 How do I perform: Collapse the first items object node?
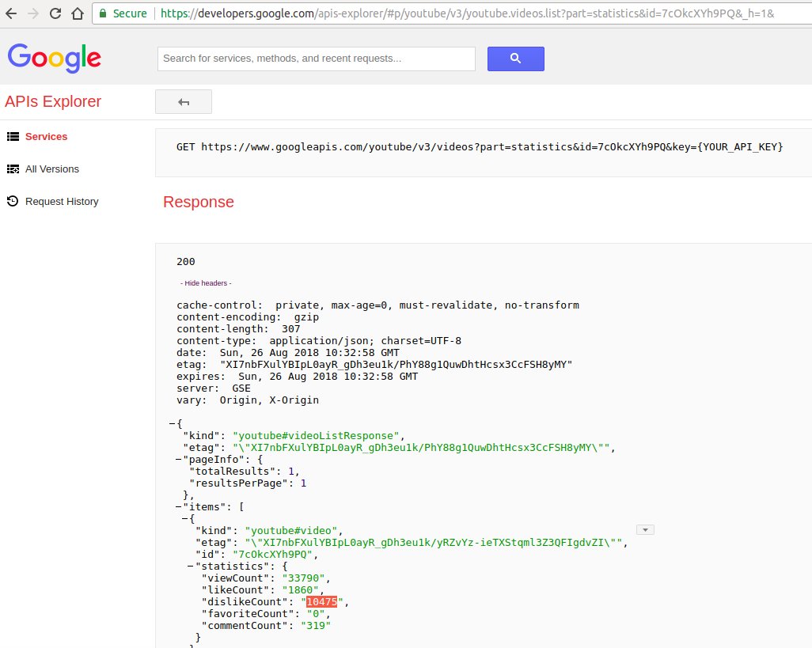pos(184,519)
